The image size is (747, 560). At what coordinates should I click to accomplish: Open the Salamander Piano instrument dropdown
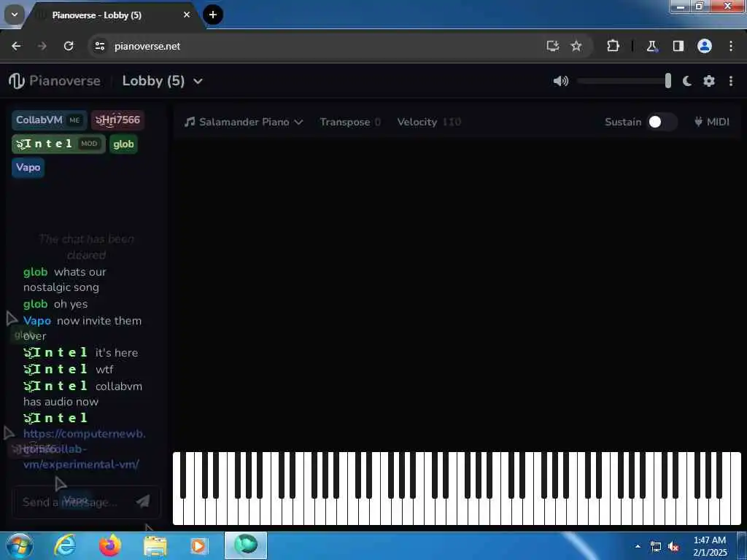point(244,122)
